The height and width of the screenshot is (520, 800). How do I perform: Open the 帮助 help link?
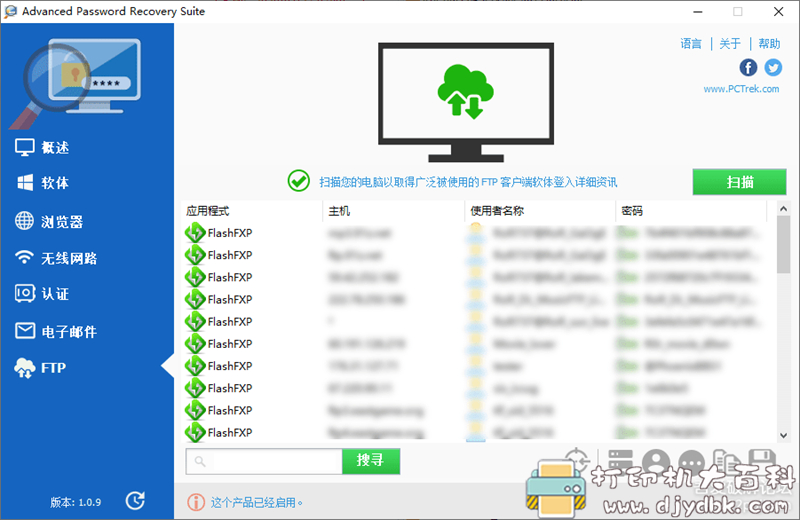pyautogui.click(x=769, y=44)
